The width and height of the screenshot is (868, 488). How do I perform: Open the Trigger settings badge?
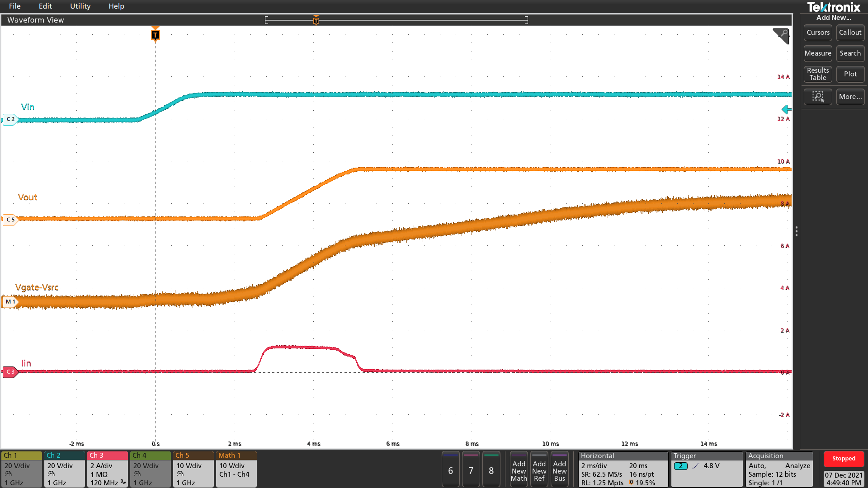pos(706,469)
